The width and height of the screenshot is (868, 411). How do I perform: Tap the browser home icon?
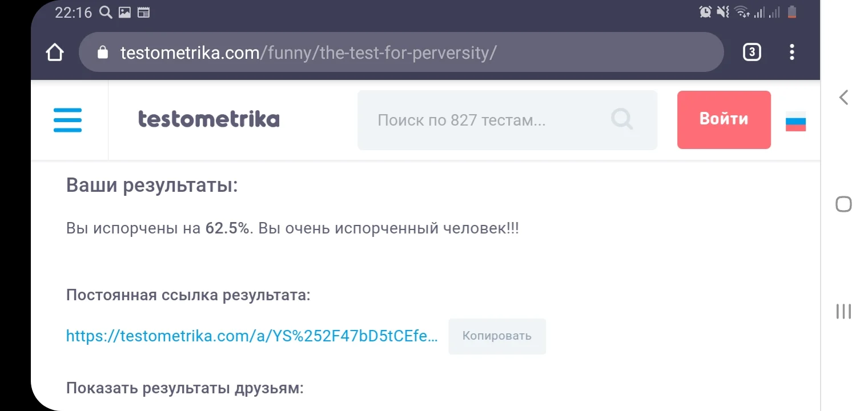click(54, 52)
